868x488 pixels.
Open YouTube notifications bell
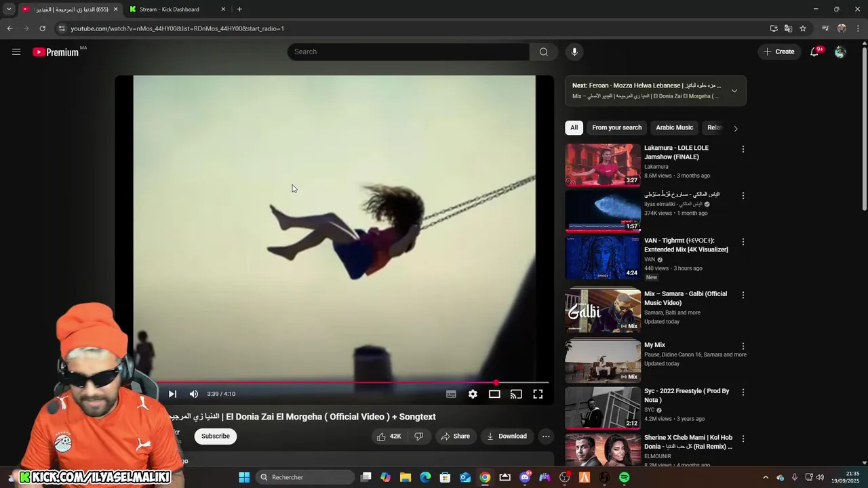coord(815,52)
